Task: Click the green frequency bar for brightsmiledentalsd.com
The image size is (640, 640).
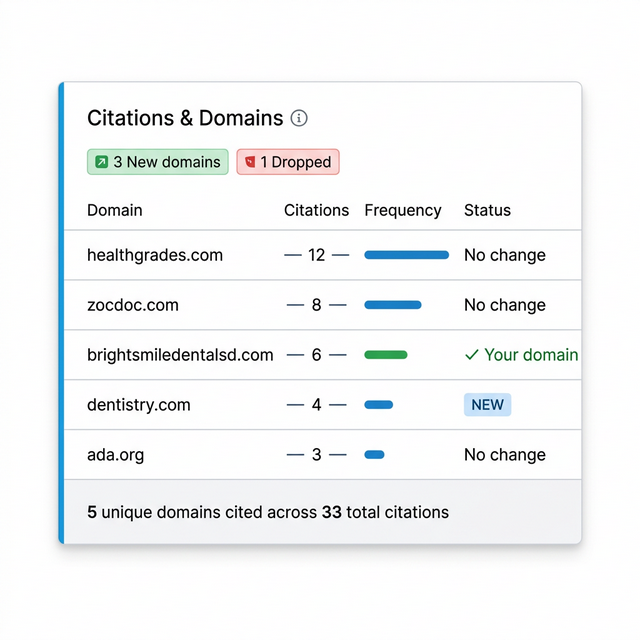Action: 386,355
